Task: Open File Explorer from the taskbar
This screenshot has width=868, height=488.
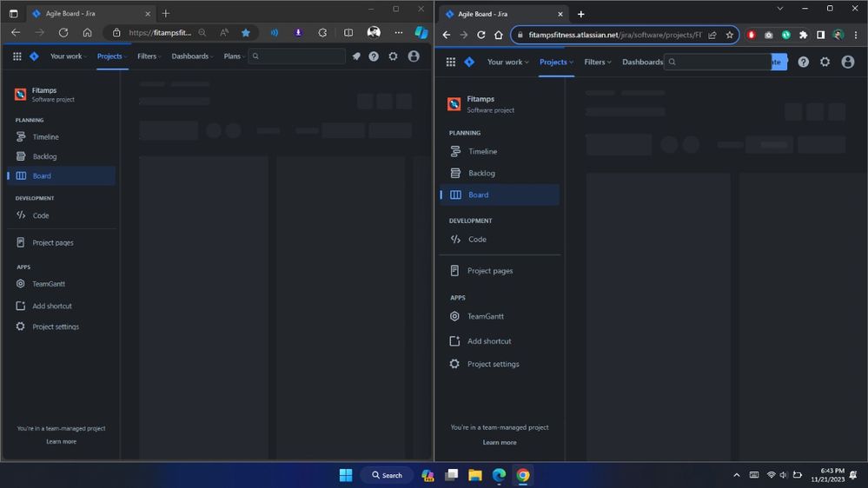Action: (475, 475)
